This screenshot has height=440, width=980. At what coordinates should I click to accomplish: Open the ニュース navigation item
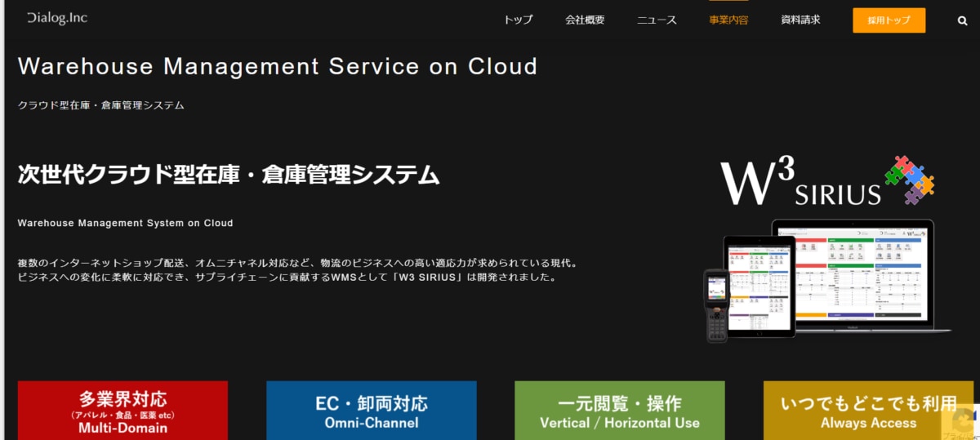tap(657, 20)
